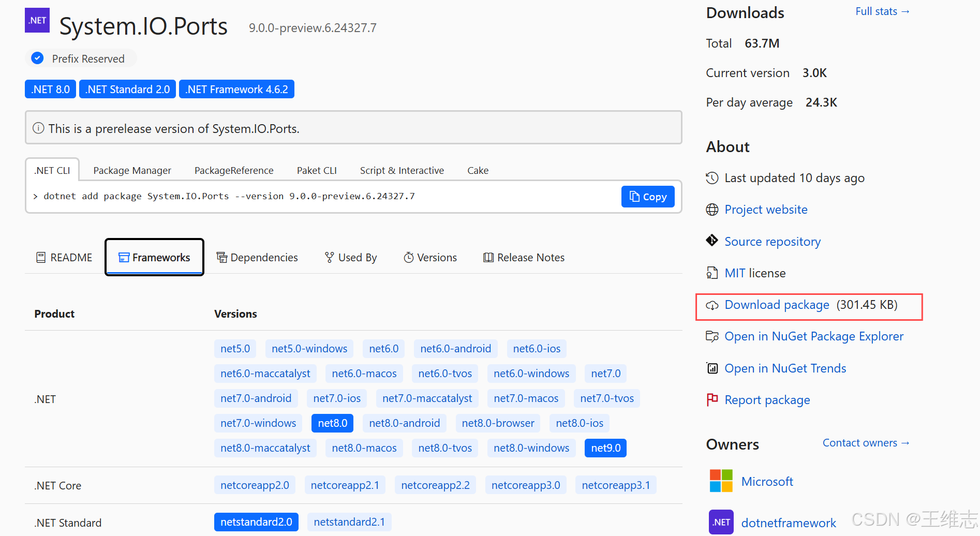Click the net8.0-windows tag

click(531, 448)
